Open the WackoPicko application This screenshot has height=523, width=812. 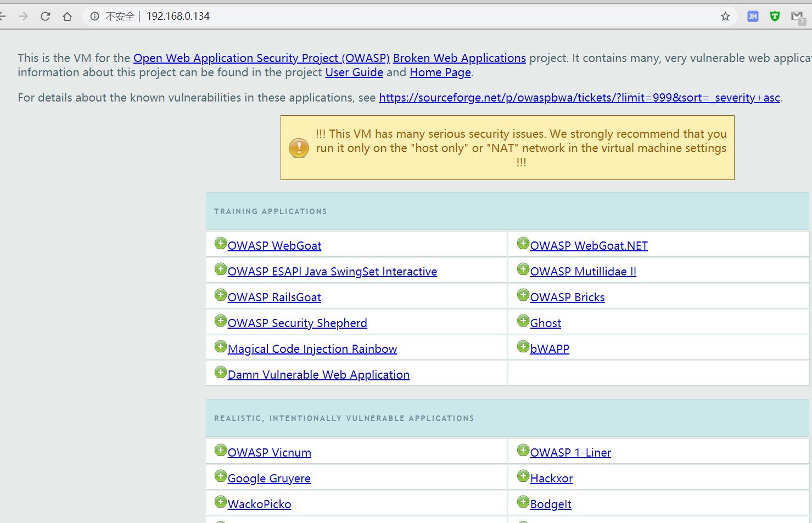259,504
